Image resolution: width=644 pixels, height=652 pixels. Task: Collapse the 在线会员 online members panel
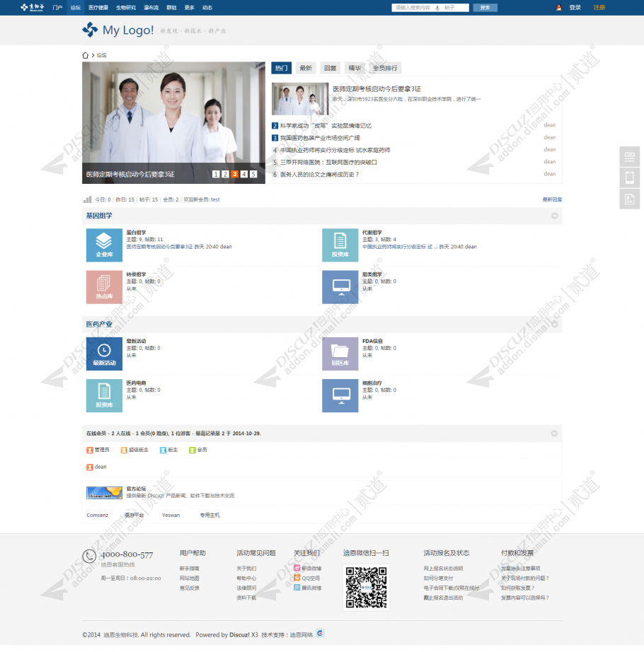[x=554, y=433]
